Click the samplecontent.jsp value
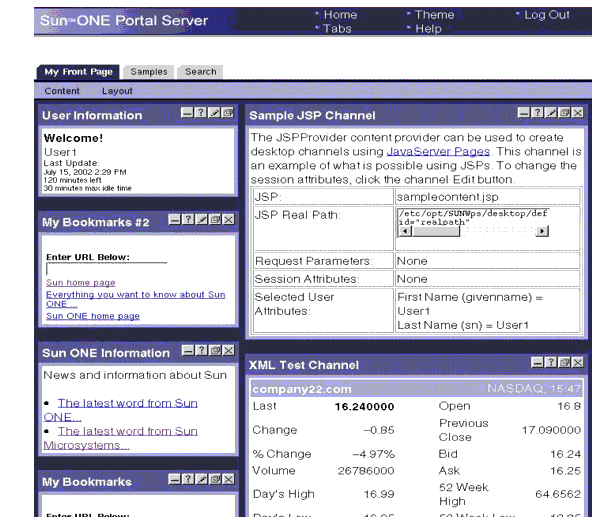609x517 pixels. (447, 197)
